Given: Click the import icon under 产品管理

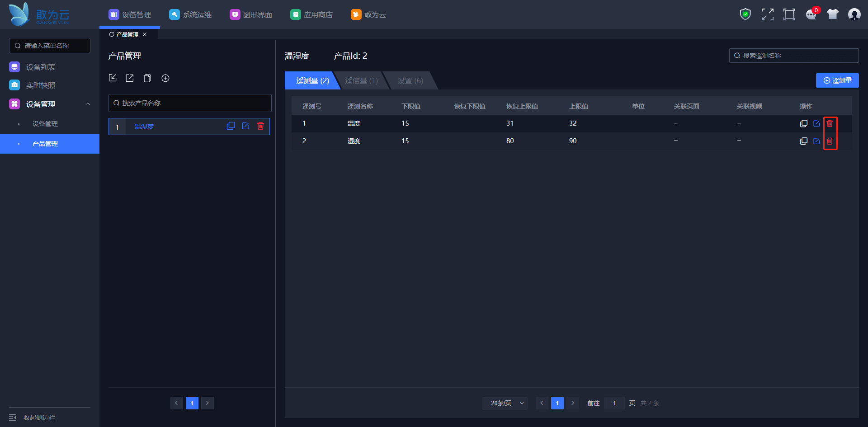Looking at the screenshot, I should pos(113,78).
